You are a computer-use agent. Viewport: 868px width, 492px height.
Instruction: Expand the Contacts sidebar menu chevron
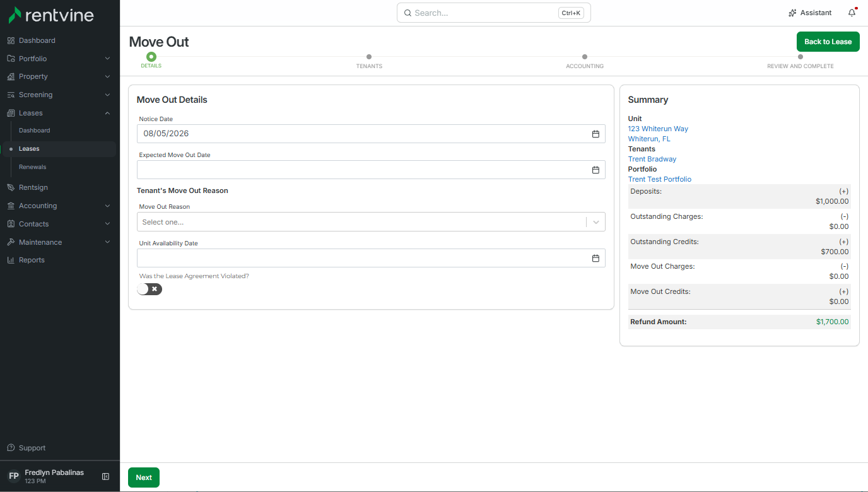pyautogui.click(x=107, y=224)
